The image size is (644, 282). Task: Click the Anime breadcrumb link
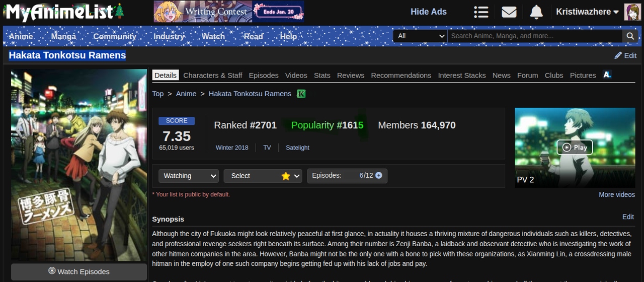[x=186, y=94]
